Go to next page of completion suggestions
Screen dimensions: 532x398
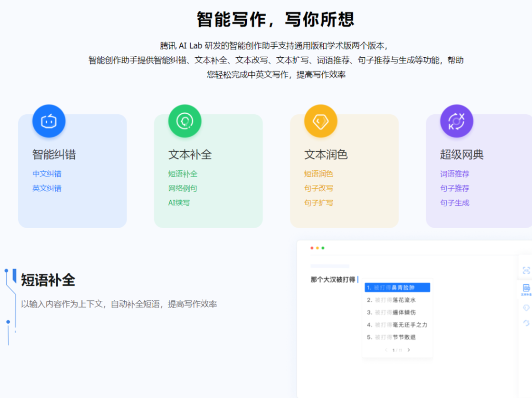point(408,350)
